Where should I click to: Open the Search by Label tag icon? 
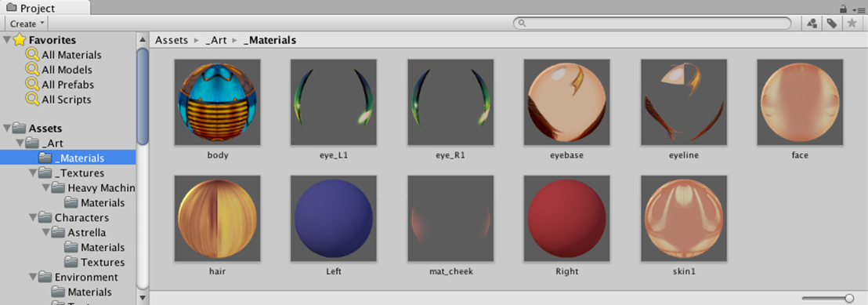tap(831, 24)
